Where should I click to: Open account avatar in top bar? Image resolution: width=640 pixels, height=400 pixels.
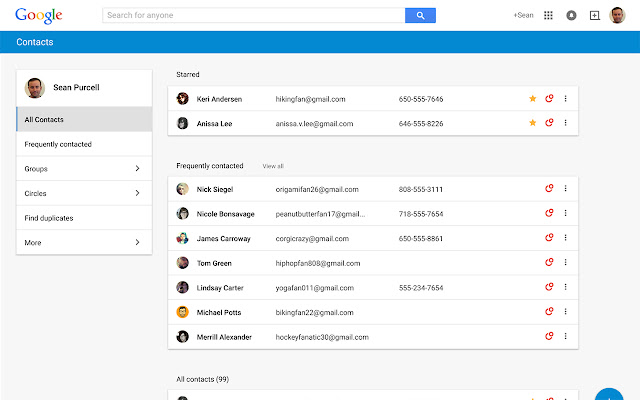coord(617,15)
